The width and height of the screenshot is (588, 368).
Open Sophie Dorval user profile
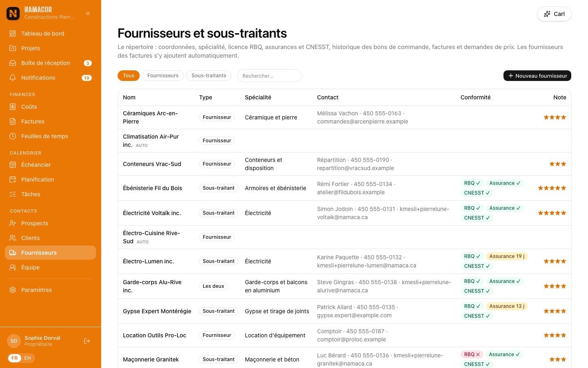(x=42, y=341)
